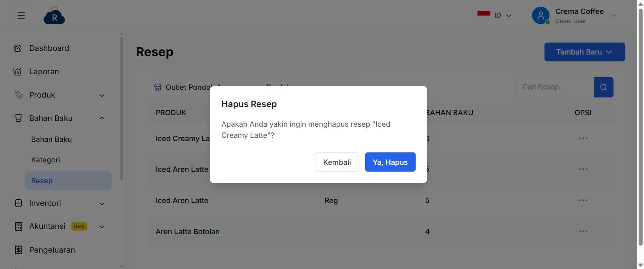Click the user avatar icon
The image size is (644, 269).
click(x=540, y=16)
